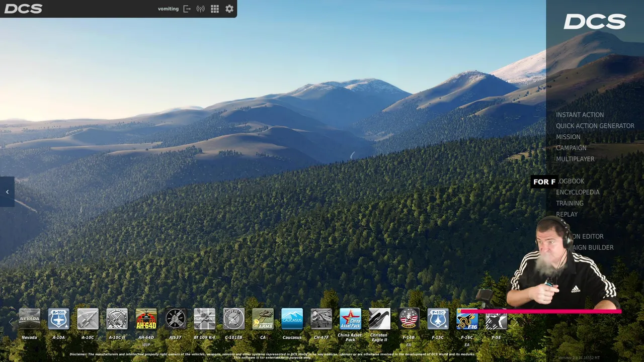Select the AJS37 module icon
The image size is (644, 362).
pos(175,319)
